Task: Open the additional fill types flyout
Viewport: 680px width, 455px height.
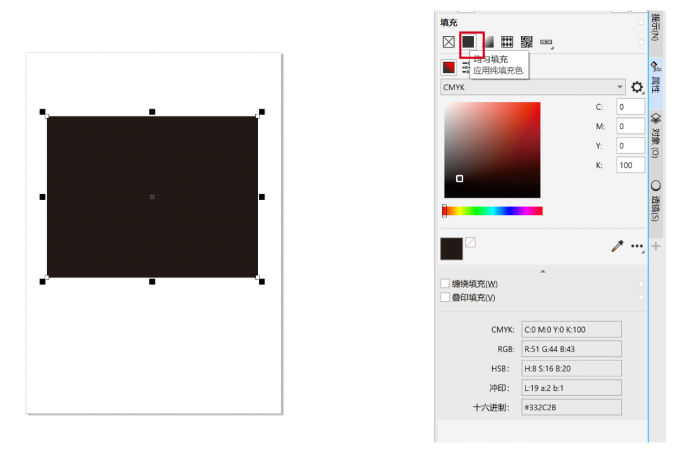Action: point(546,43)
